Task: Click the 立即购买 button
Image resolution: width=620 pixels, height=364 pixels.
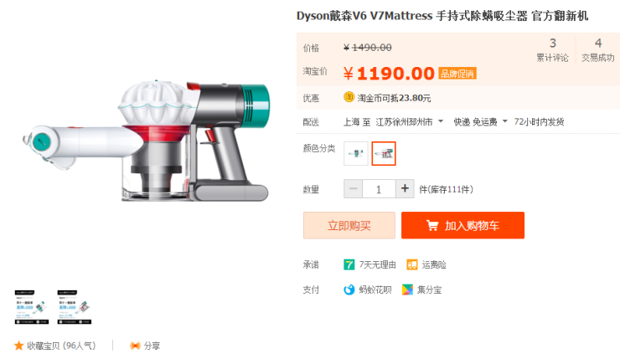Action: point(349,225)
